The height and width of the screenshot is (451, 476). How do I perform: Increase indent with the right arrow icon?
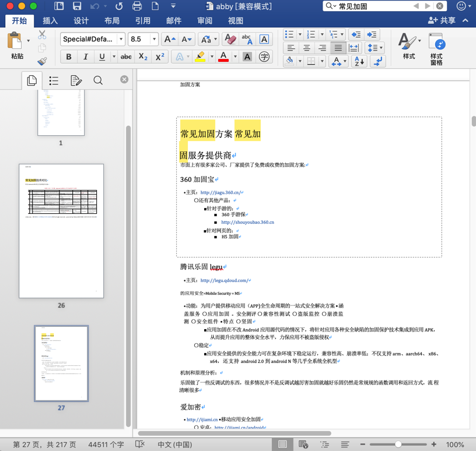[372, 34]
